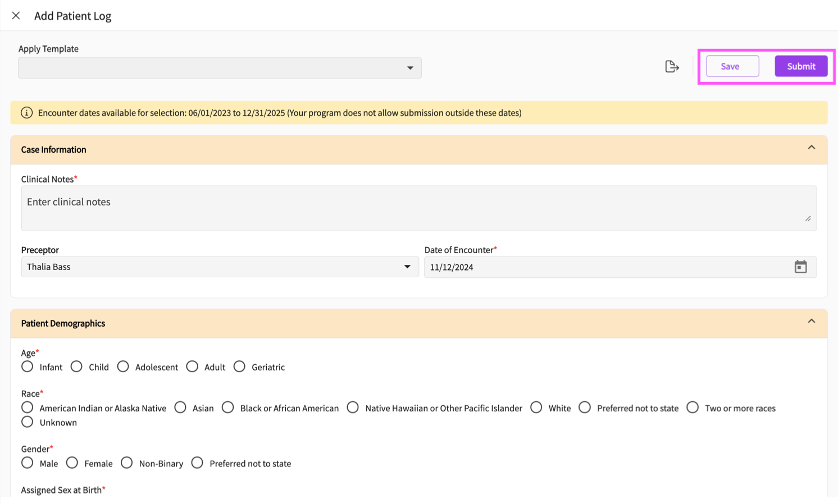The width and height of the screenshot is (838, 504).
Task: Collapse the Case Information section
Action: pos(811,148)
